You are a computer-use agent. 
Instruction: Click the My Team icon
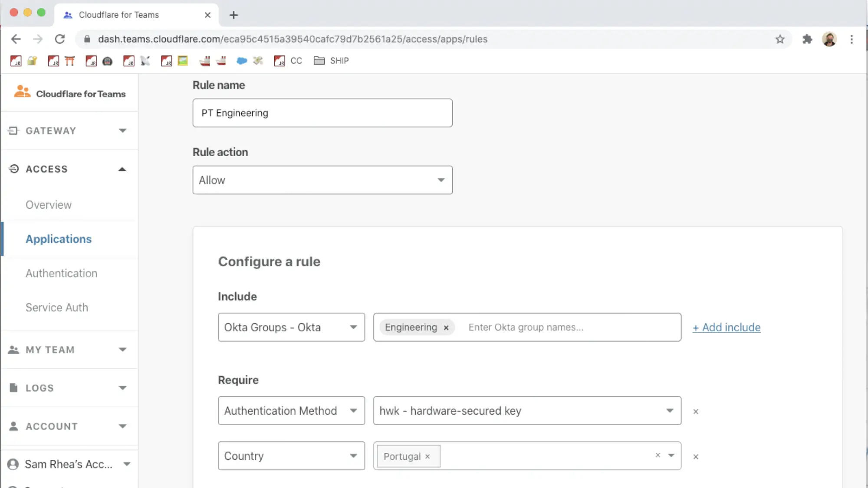13,350
